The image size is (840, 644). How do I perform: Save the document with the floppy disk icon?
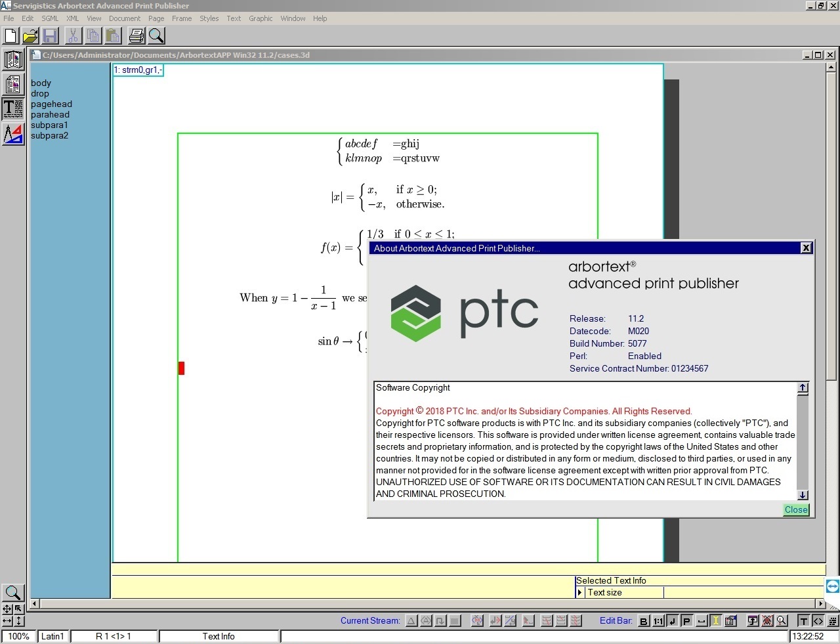point(50,35)
